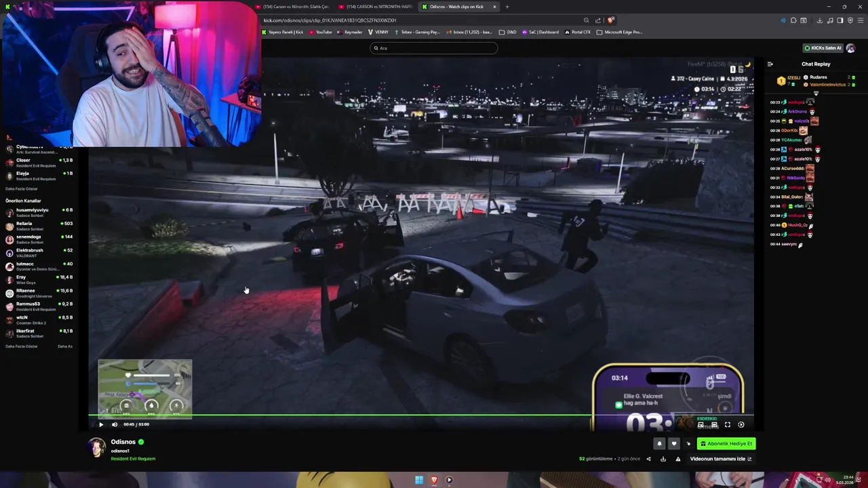Open the ilkerfirat channel in the sidebar
This screenshot has height=488, width=868.
point(39,333)
